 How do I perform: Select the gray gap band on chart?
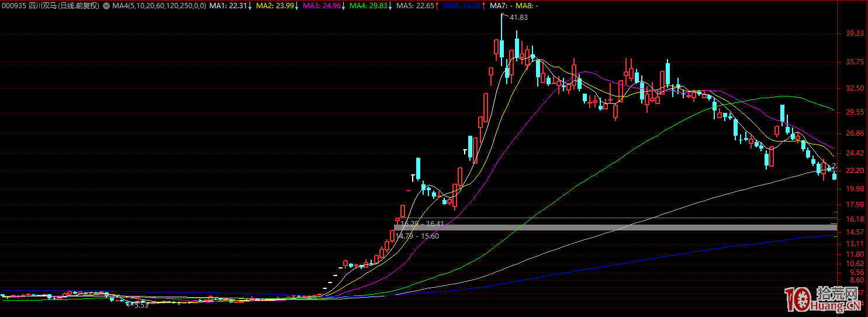click(614, 227)
